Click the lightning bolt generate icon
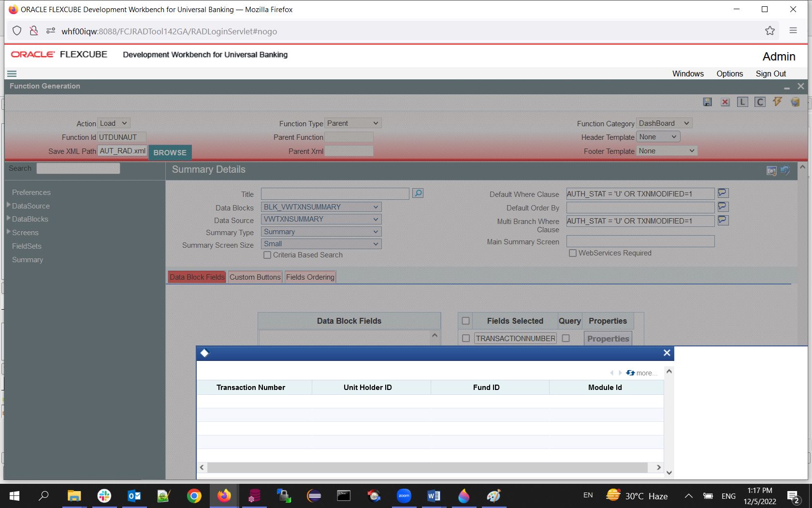This screenshot has height=508, width=812. [x=777, y=102]
